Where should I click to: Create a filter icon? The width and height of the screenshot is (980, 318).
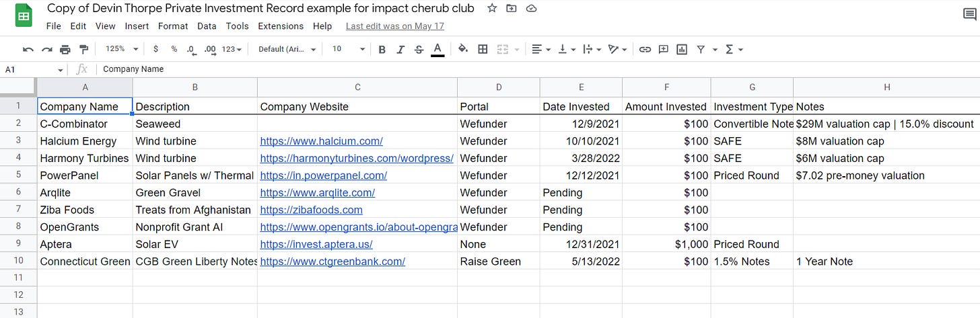(x=701, y=49)
